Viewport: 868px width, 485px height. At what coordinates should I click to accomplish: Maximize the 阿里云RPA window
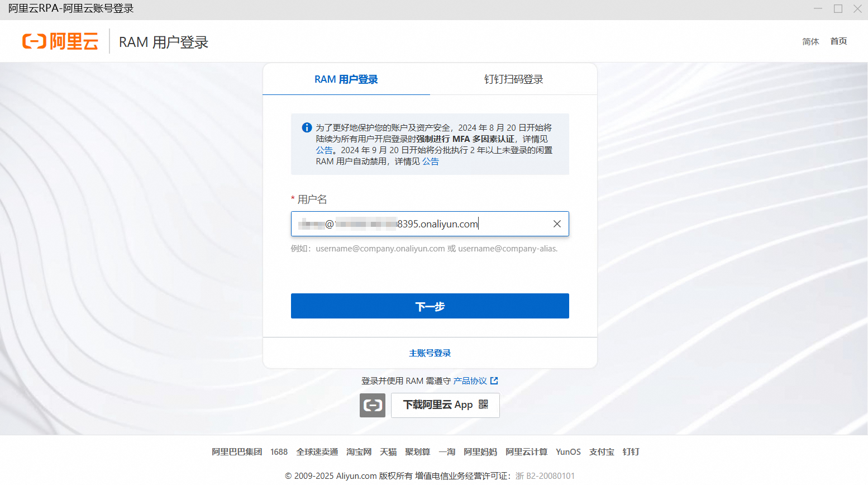tap(838, 8)
